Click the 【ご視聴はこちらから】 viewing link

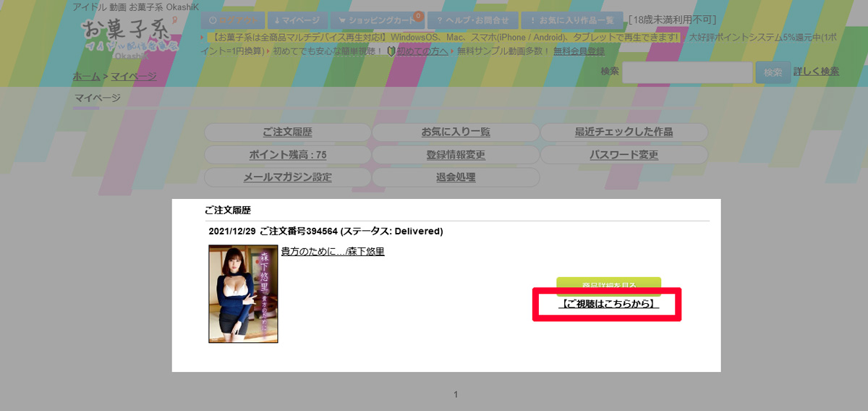(608, 305)
